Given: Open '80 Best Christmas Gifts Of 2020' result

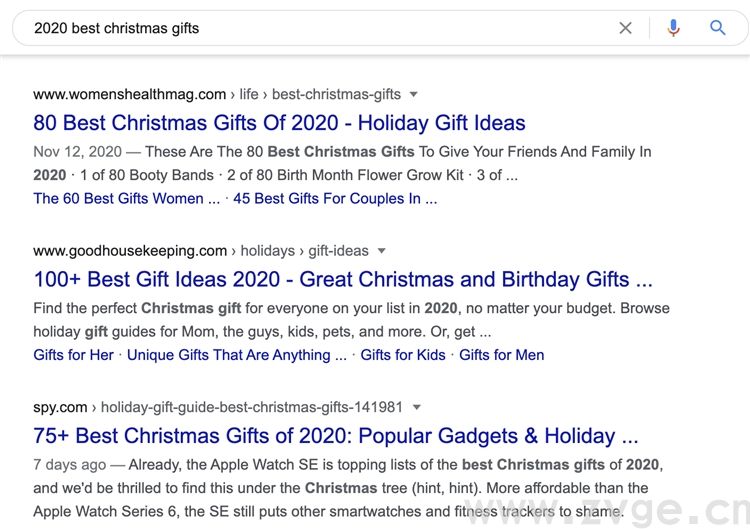Looking at the screenshot, I should click(279, 123).
